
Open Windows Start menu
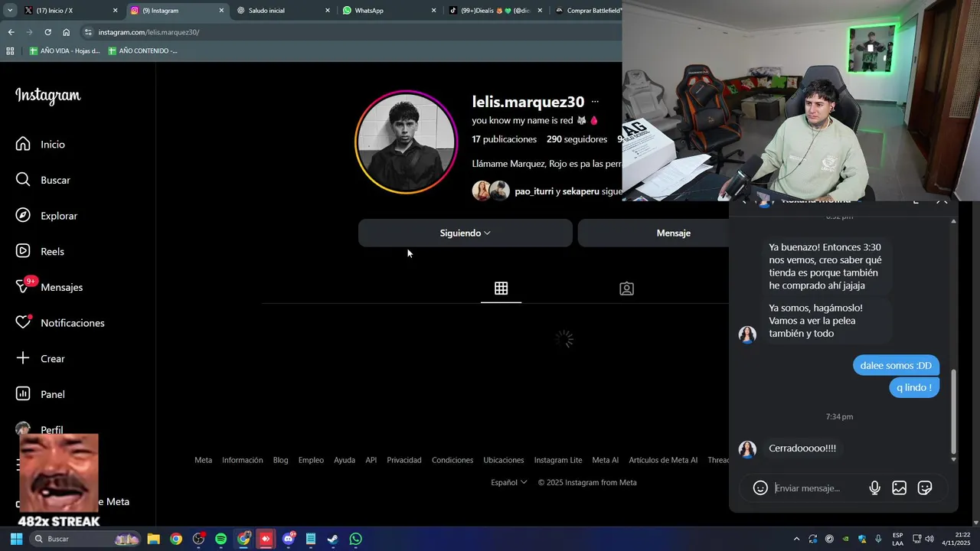[x=16, y=539]
